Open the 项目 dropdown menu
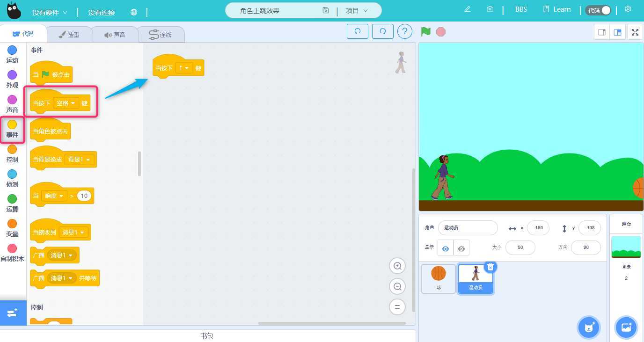The width and height of the screenshot is (644, 342). (357, 10)
